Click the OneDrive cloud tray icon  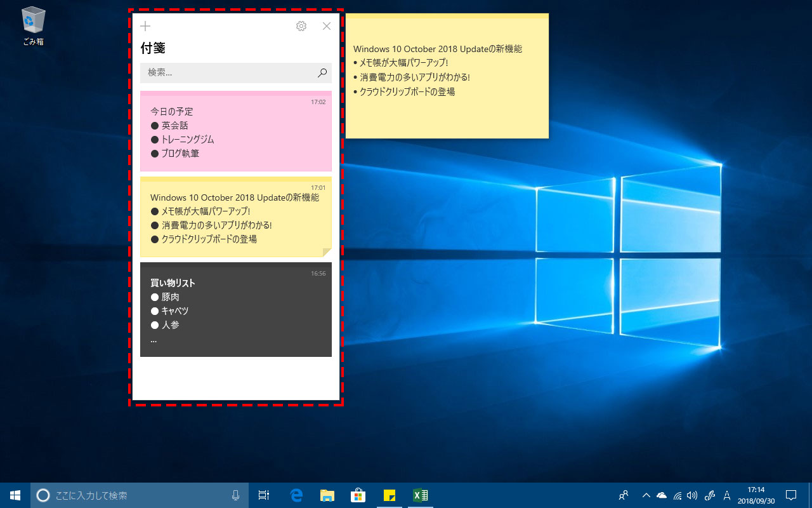[x=662, y=495]
